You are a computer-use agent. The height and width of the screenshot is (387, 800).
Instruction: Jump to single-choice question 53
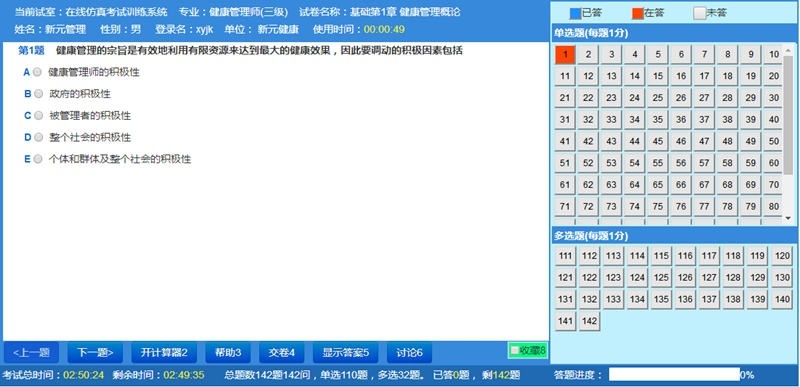point(611,163)
